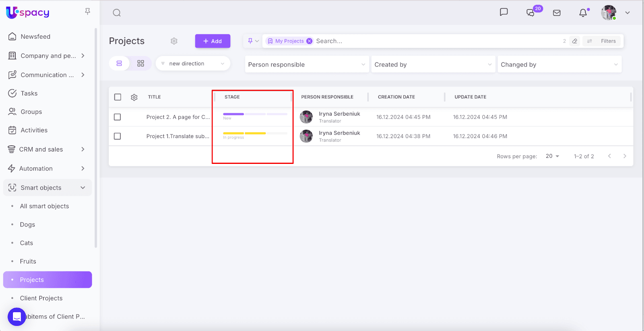
Task: Click the Add button
Action: 213,41
